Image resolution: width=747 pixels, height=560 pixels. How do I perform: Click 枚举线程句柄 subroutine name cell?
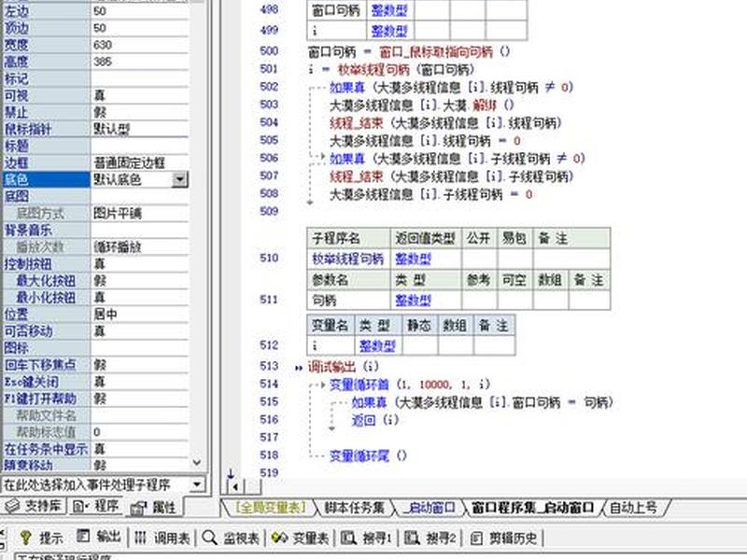point(347,259)
